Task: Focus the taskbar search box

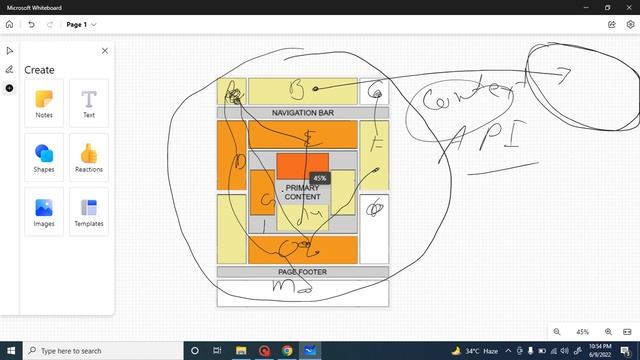Action: coord(103,351)
